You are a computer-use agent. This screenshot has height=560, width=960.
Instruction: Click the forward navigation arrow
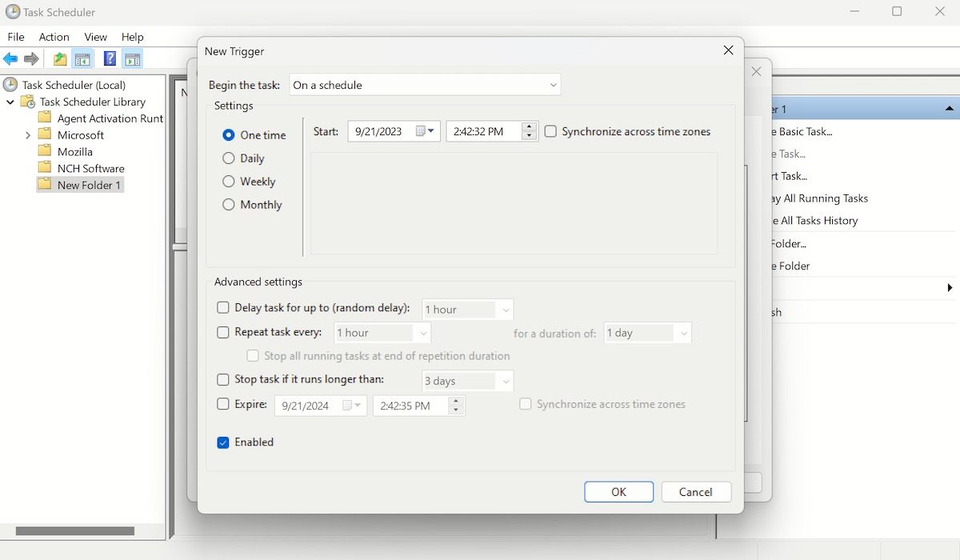pyautogui.click(x=30, y=58)
